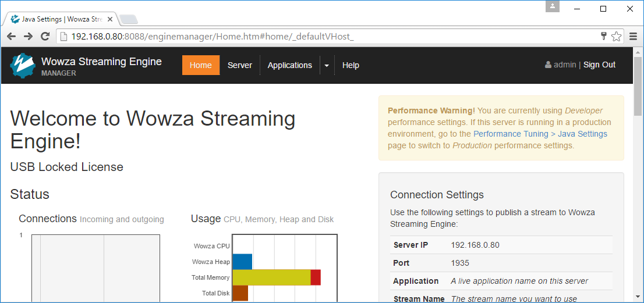Click the Java Settings tab favicon

15,19
